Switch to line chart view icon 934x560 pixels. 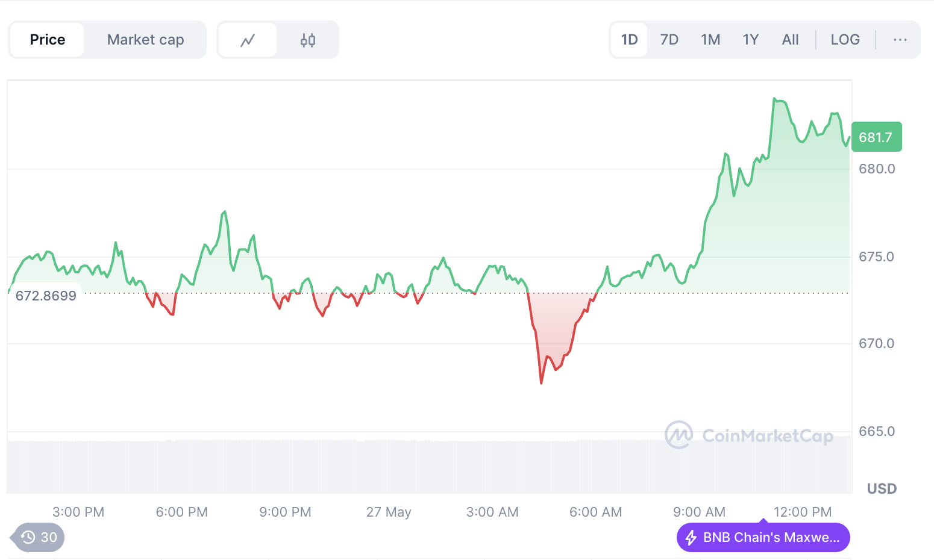248,40
